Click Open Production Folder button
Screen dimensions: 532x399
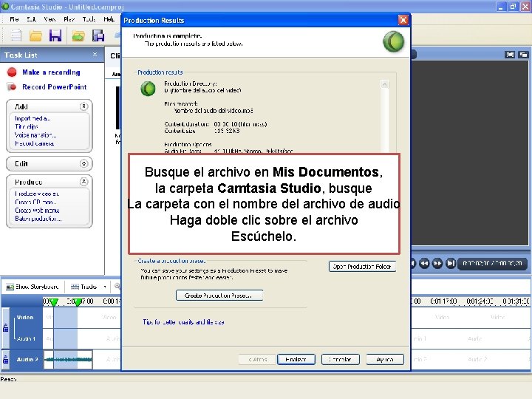click(x=362, y=266)
